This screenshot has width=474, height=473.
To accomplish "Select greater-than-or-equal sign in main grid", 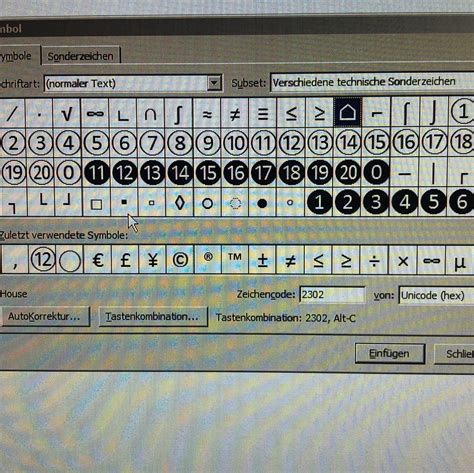I will [319, 113].
